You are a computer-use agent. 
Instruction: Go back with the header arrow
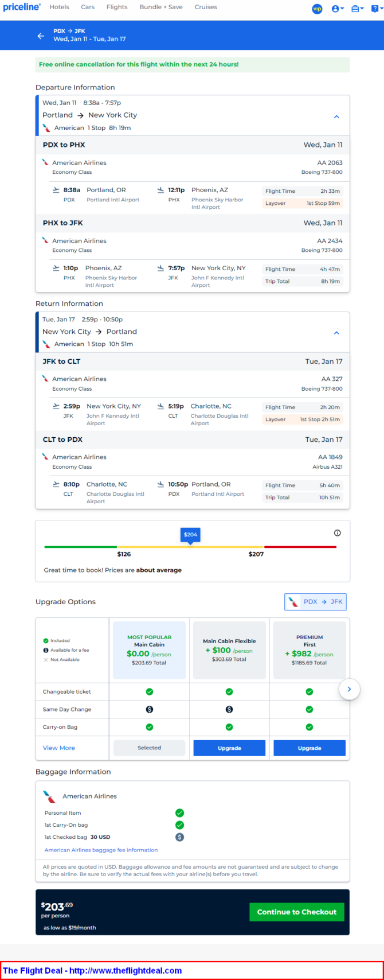pos(41,36)
